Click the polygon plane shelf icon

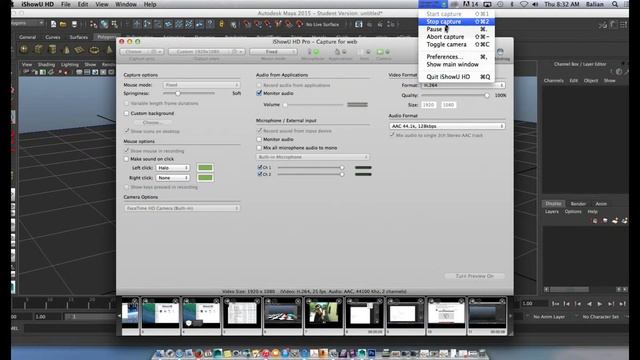(80, 50)
